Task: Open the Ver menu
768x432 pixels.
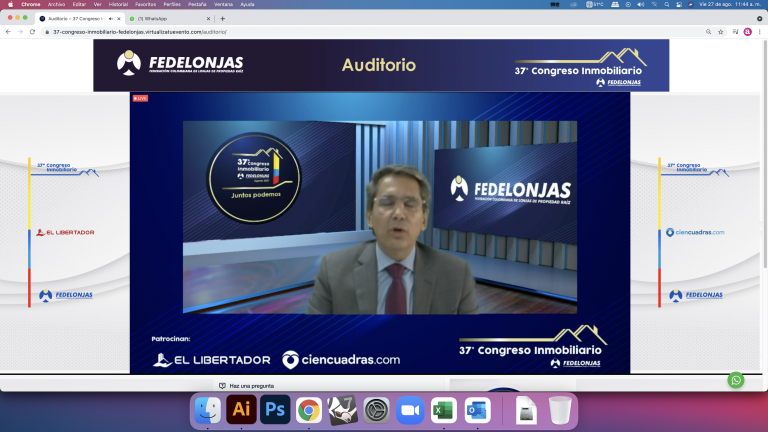Action: [97, 4]
